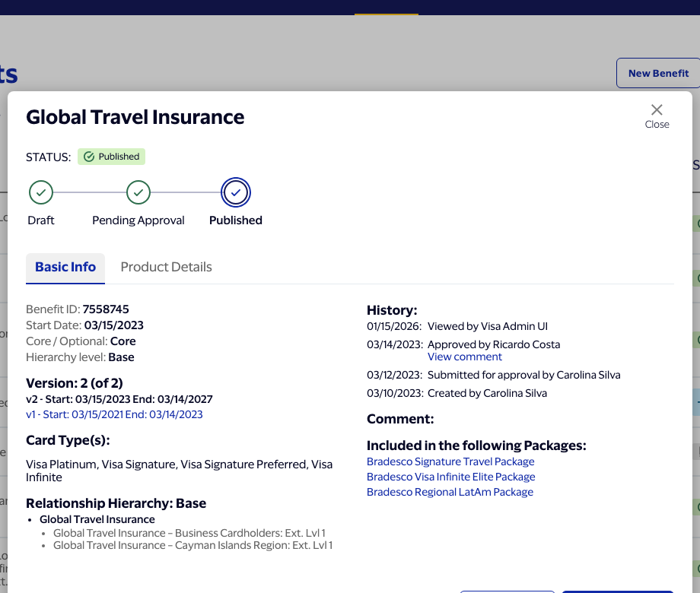Open Bradesco Visa Infinite Elite Package
Screen dimensions: 700x593
451,477
